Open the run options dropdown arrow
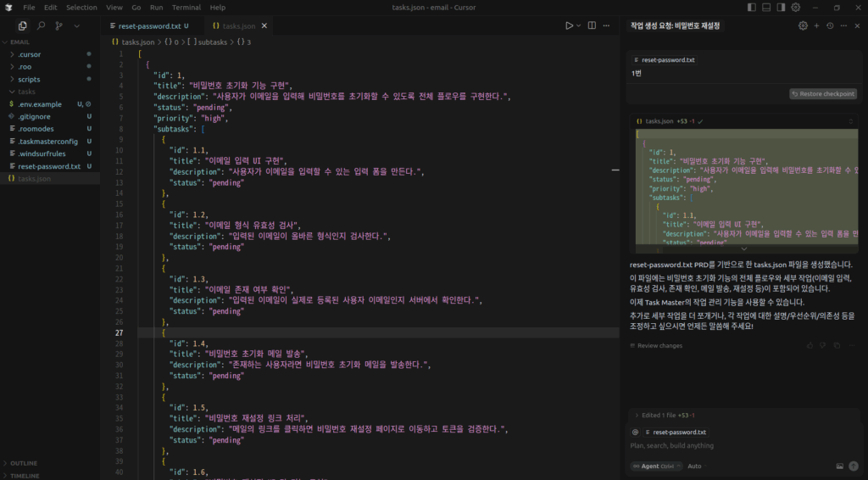868x480 pixels. (x=578, y=25)
